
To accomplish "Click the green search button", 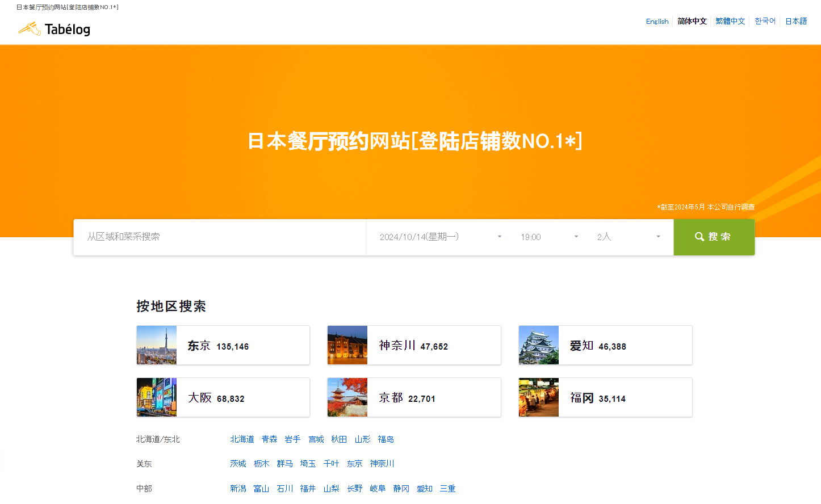I will pyautogui.click(x=714, y=237).
